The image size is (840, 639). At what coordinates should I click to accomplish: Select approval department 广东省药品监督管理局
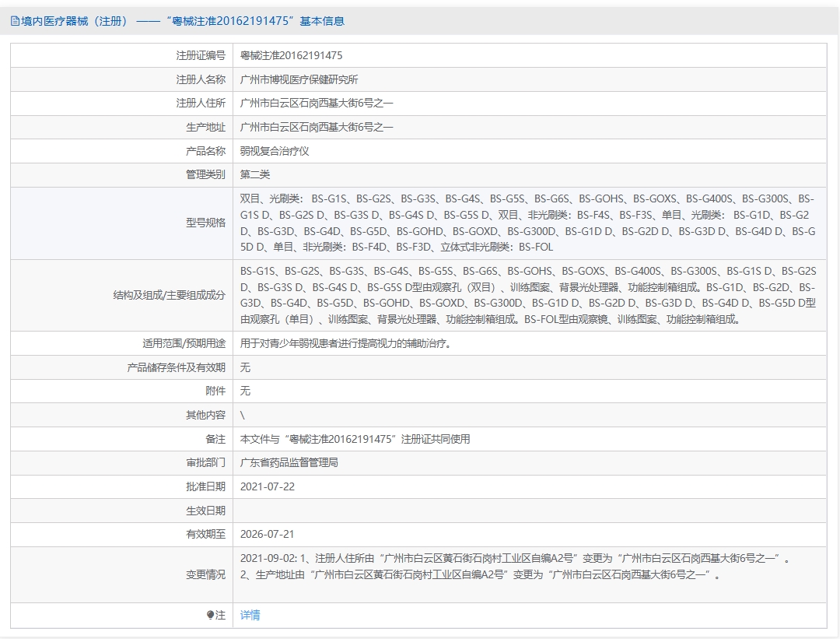289,463
